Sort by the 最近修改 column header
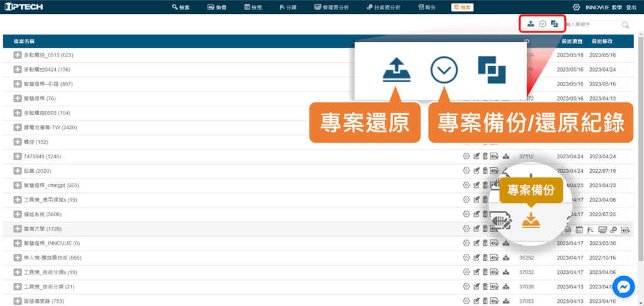The height and width of the screenshot is (306, 644). pos(602,41)
